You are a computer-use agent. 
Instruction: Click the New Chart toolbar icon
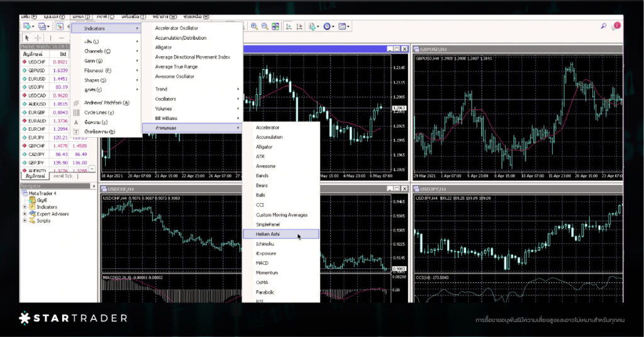27,26
